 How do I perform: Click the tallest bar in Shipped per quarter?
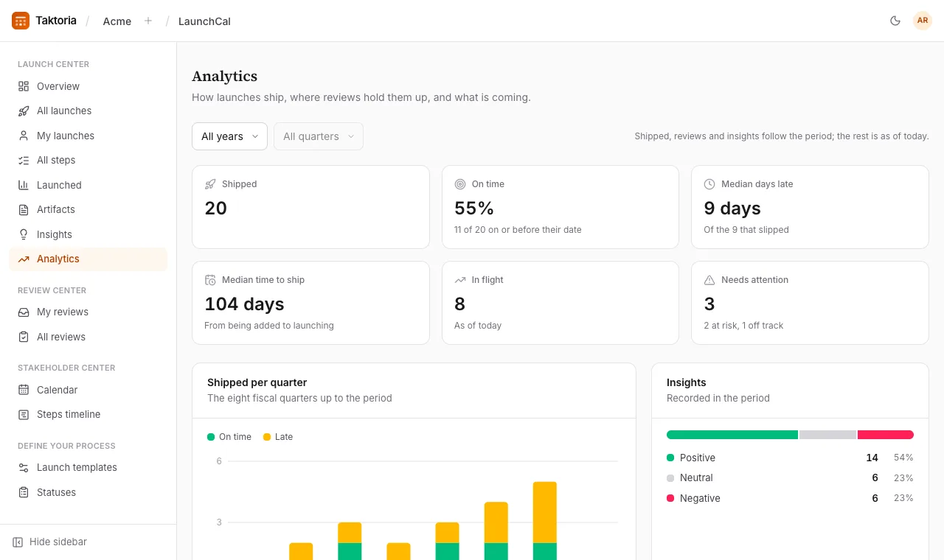click(x=545, y=521)
